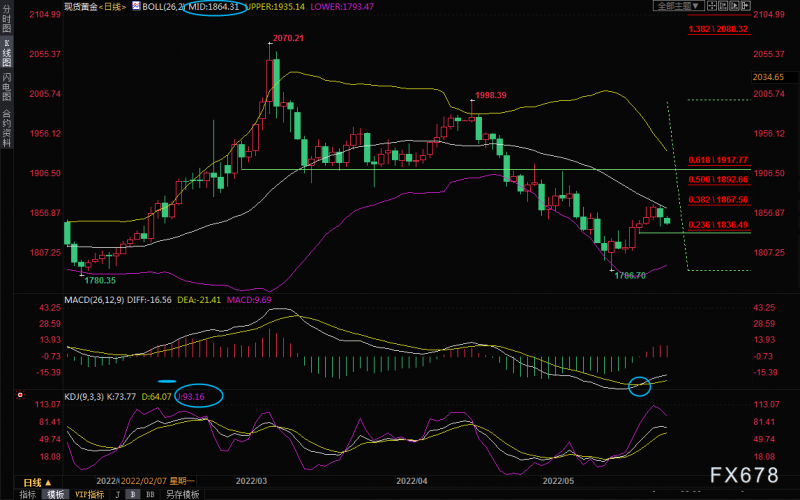
Task: Select the 0.618 Fibonacci level line
Action: [x=718, y=161]
